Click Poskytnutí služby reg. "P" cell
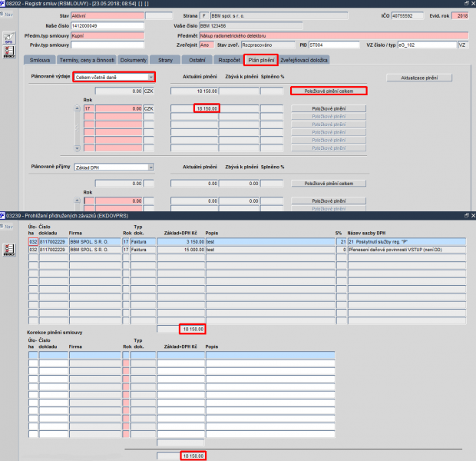Viewport: 476px width, 461px height. point(407,242)
